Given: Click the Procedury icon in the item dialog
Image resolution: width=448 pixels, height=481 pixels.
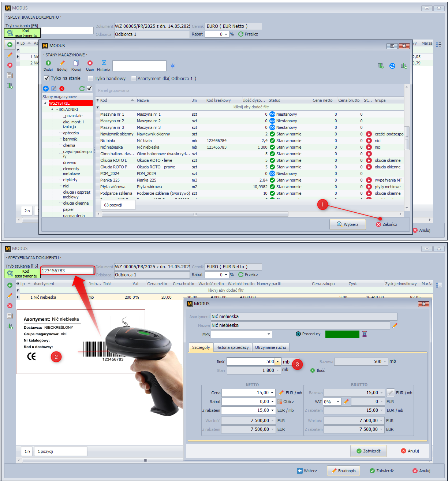Looking at the screenshot, I should click(x=298, y=334).
